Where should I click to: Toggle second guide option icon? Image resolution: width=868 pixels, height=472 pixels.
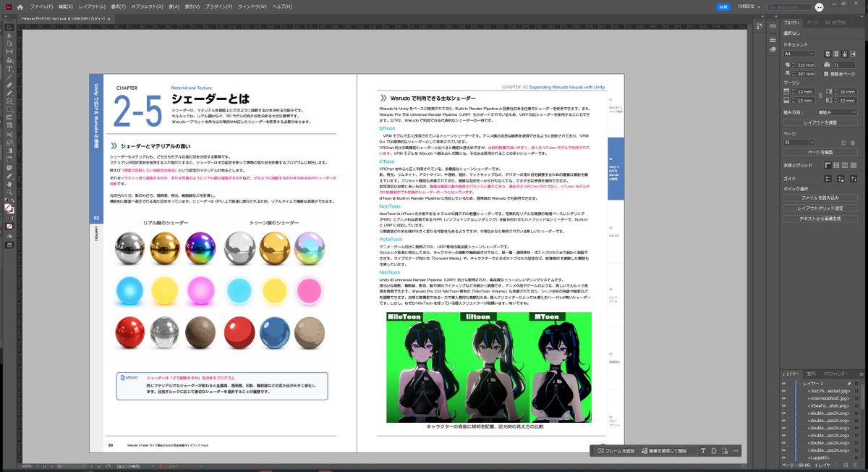pos(841,179)
